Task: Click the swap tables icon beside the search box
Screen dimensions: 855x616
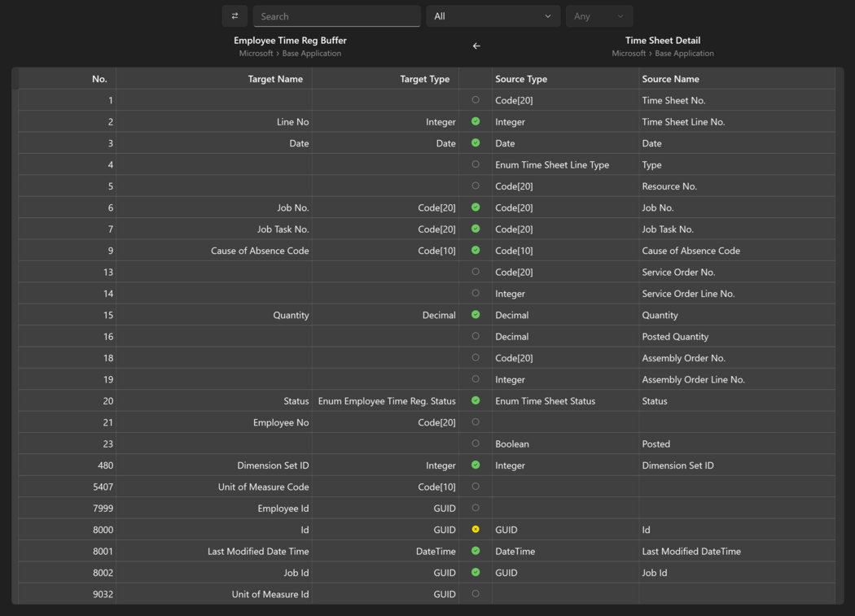Action: point(235,16)
